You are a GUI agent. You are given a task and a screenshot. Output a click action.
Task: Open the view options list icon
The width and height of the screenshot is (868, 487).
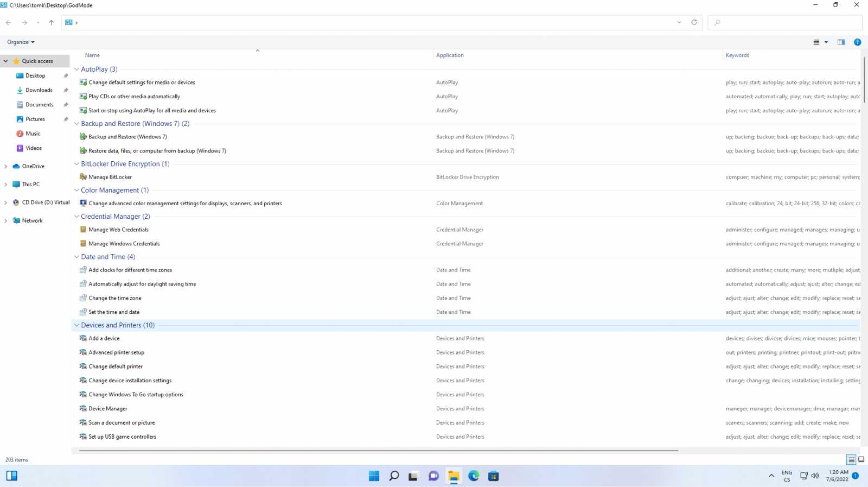coord(816,42)
